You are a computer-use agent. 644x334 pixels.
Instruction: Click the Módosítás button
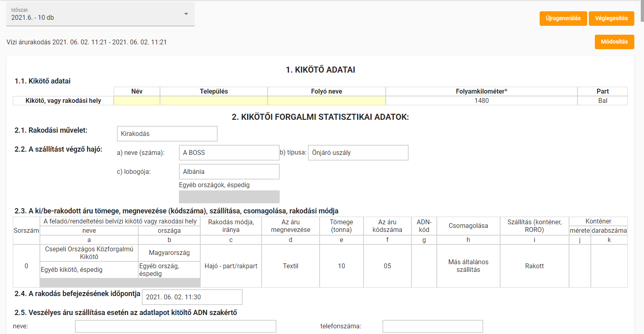tap(614, 42)
